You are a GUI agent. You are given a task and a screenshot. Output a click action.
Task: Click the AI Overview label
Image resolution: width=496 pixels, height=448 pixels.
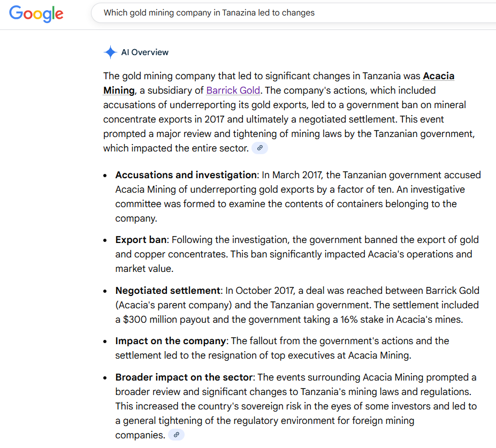tap(144, 52)
